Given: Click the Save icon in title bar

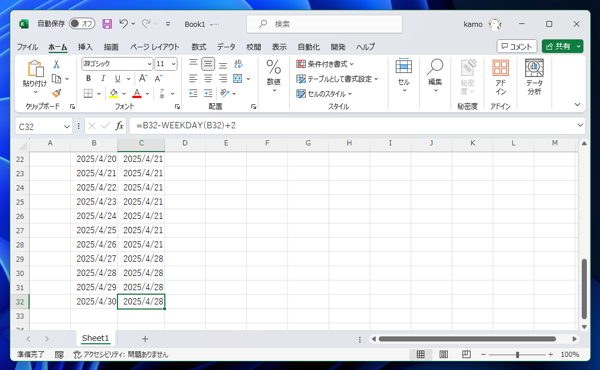Looking at the screenshot, I should (107, 24).
